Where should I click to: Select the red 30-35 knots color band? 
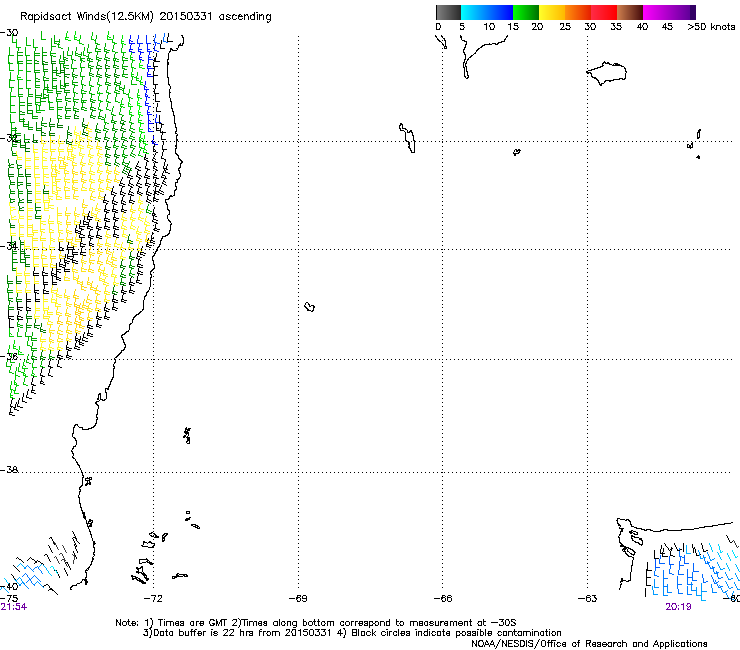(x=604, y=12)
